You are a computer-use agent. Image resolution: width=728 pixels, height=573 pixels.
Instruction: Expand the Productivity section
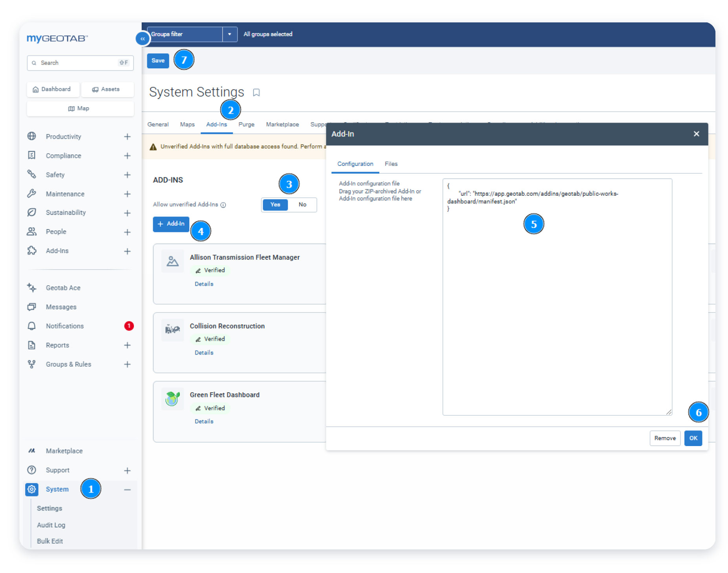(x=127, y=136)
